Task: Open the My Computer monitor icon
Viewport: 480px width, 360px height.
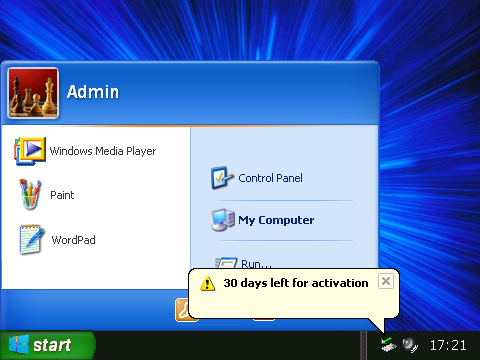Action: coord(223,220)
